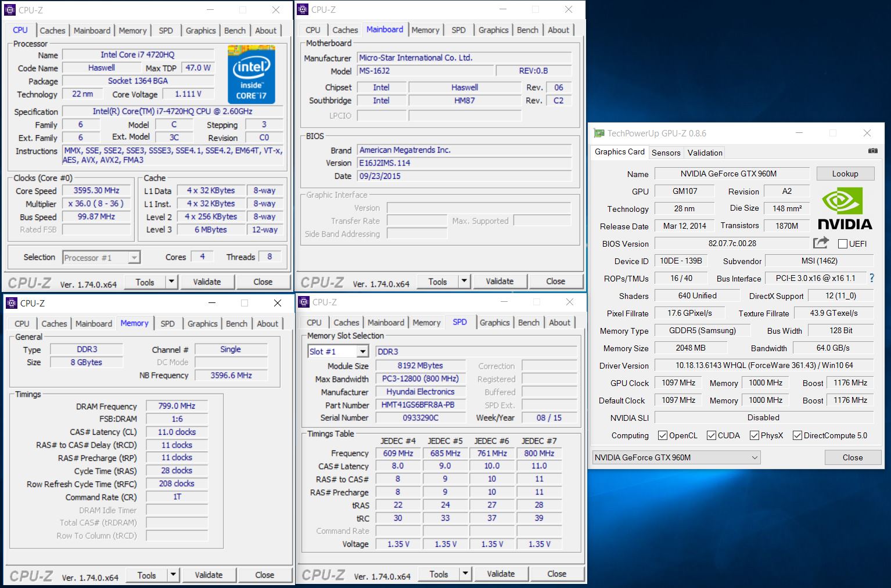Screen dimensions: 891x588
Task: Click the BIOS share icon beside UEFI
Action: 821,243
